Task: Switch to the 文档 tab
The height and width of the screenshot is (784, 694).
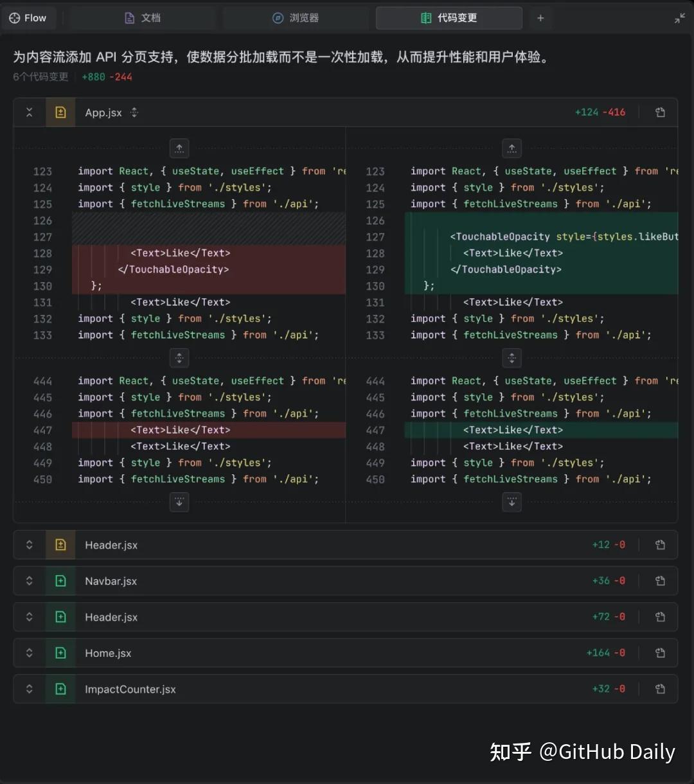Action: (143, 18)
